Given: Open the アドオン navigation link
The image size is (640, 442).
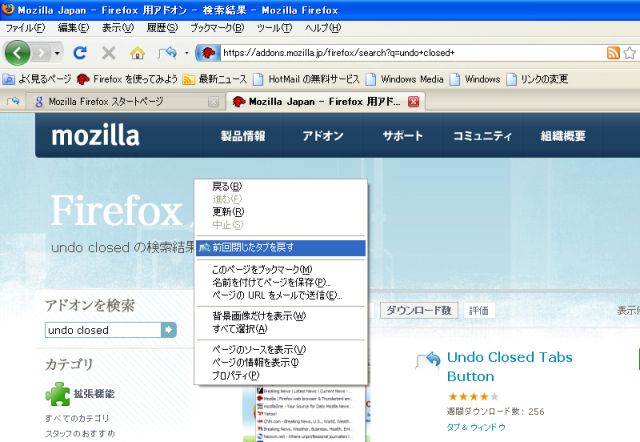Looking at the screenshot, I should 323,136.
